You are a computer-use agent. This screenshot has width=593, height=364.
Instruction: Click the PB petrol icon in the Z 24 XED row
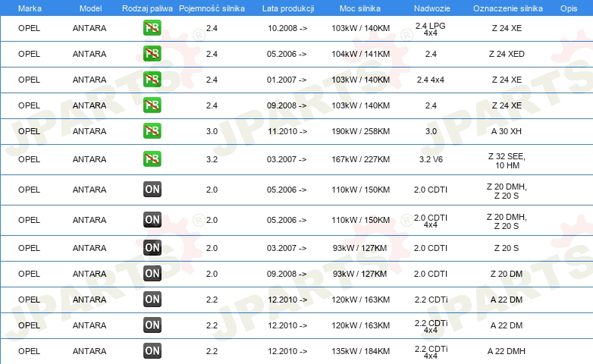pyautogui.click(x=152, y=53)
